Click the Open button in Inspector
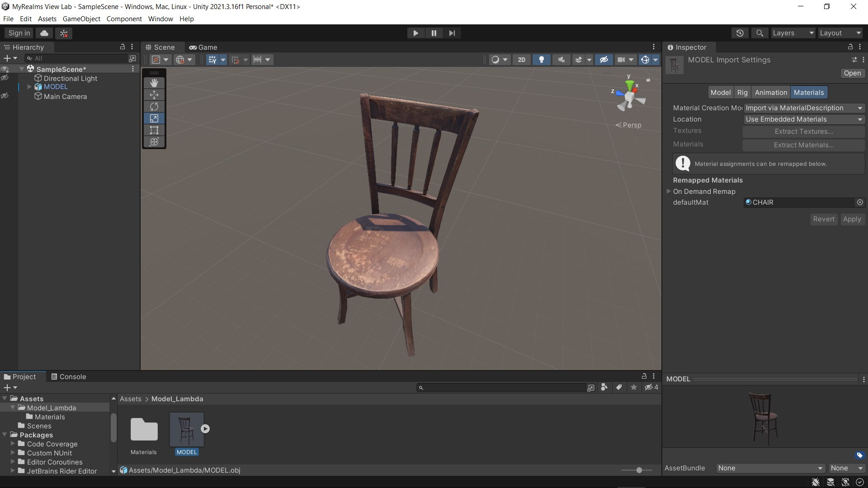The width and height of the screenshot is (868, 488). click(852, 73)
